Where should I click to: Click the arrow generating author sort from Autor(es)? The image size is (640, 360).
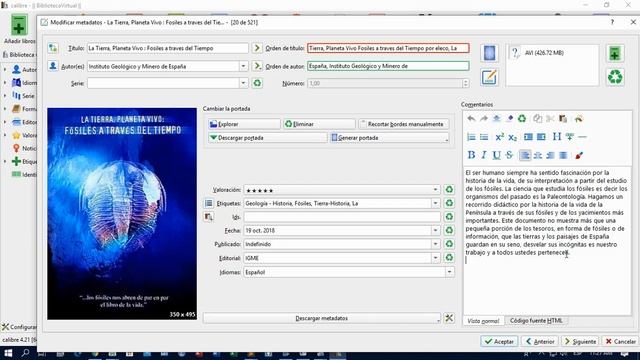click(257, 66)
